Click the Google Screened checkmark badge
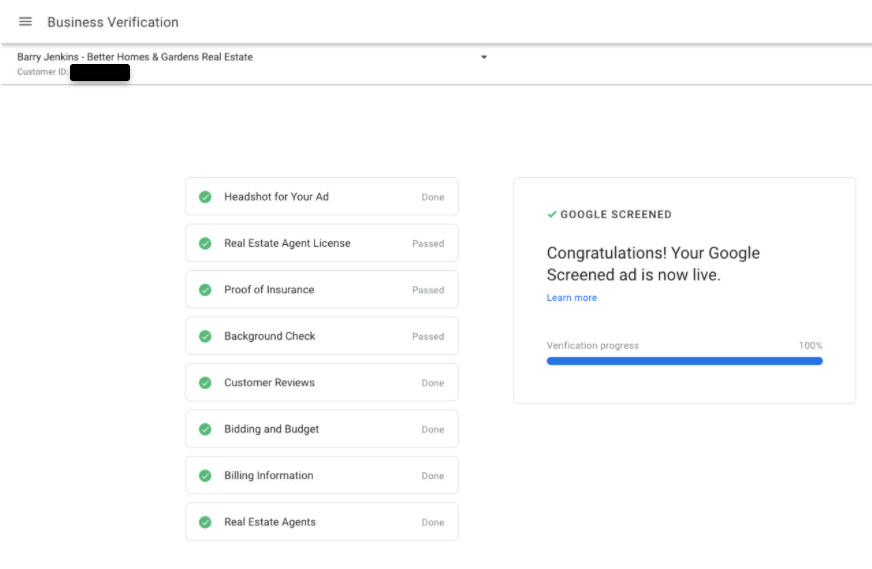 click(x=552, y=214)
